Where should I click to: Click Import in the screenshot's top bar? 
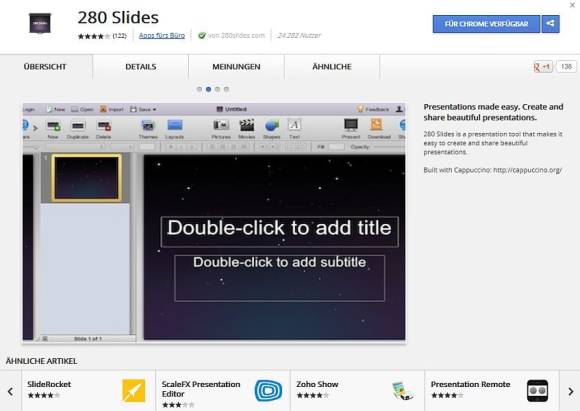(x=112, y=109)
